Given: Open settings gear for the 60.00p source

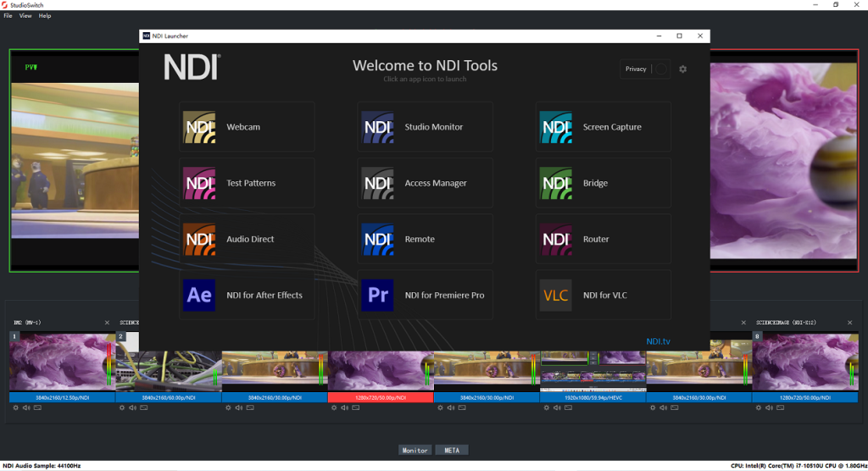Looking at the screenshot, I should click(x=122, y=408).
